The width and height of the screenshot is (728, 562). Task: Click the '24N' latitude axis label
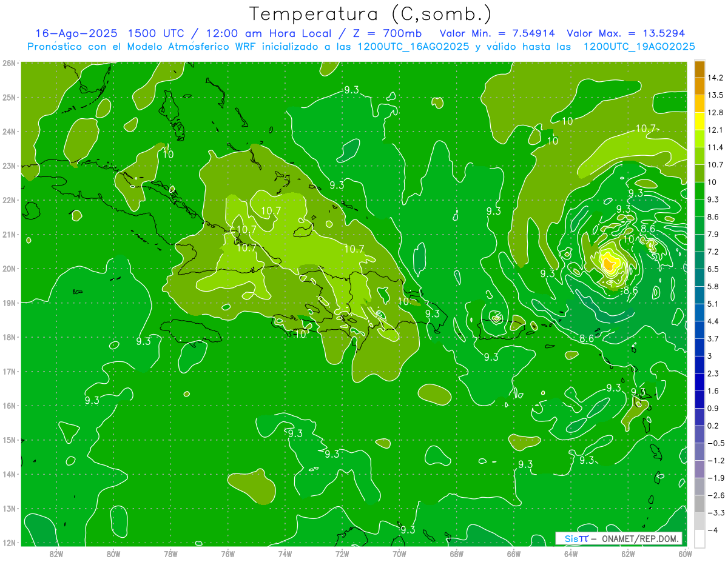tap(8, 132)
